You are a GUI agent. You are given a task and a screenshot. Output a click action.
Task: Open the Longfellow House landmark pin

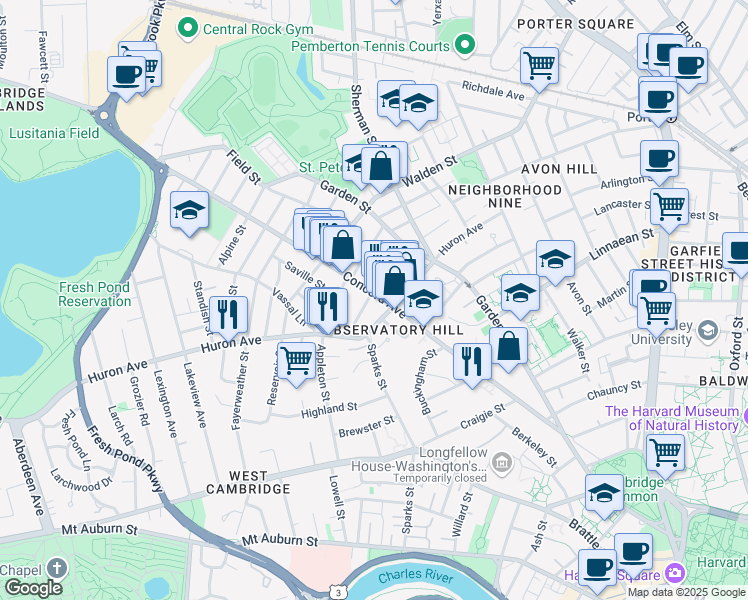502,461
